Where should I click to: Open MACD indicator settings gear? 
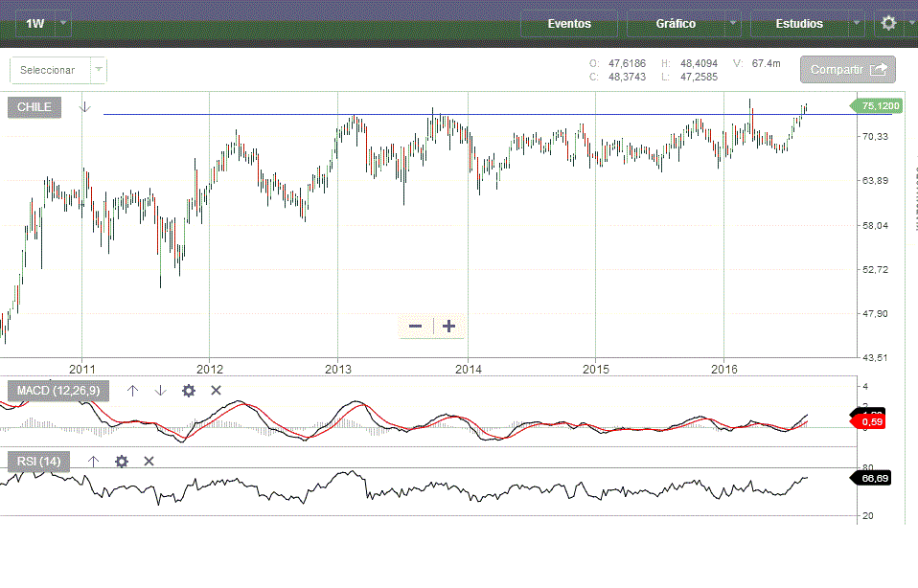189,391
